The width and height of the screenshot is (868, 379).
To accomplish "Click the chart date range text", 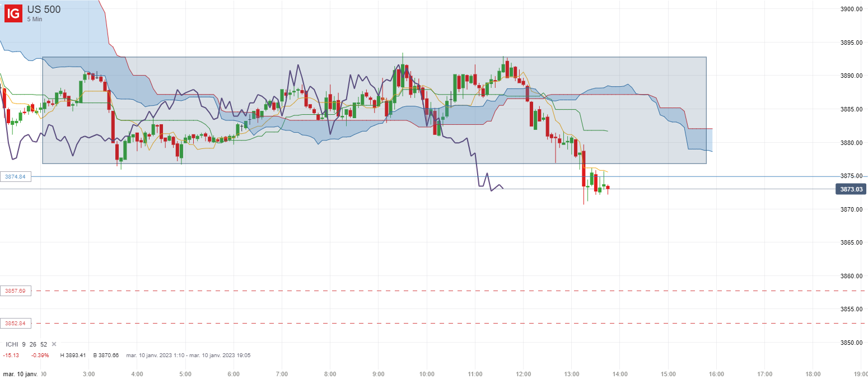I will (188, 355).
